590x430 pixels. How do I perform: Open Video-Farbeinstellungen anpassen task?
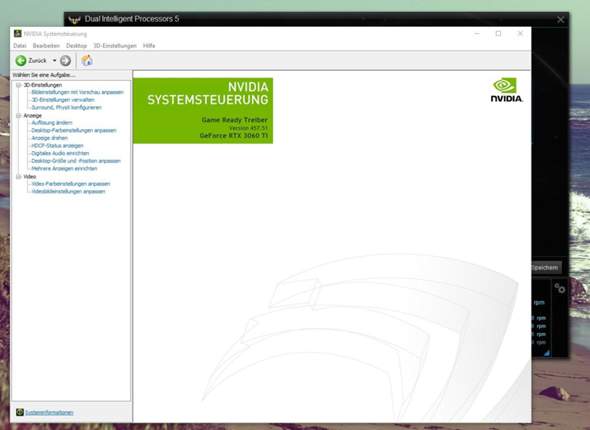71,184
